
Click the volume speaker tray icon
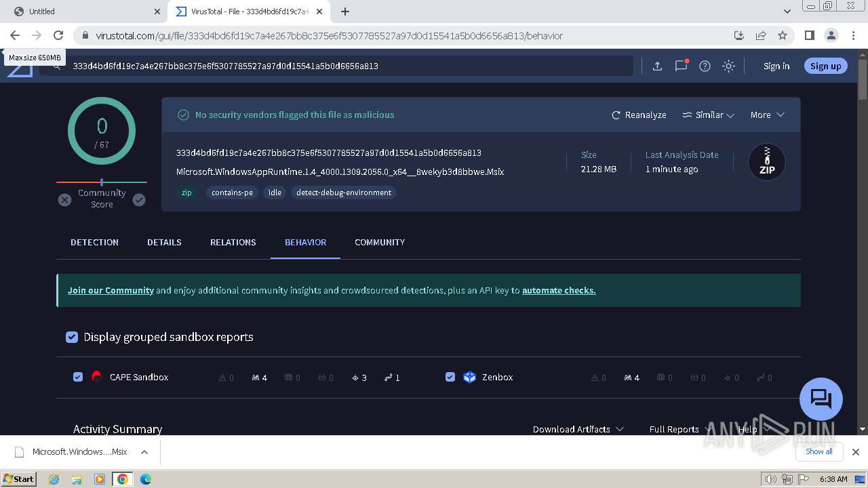(771, 479)
